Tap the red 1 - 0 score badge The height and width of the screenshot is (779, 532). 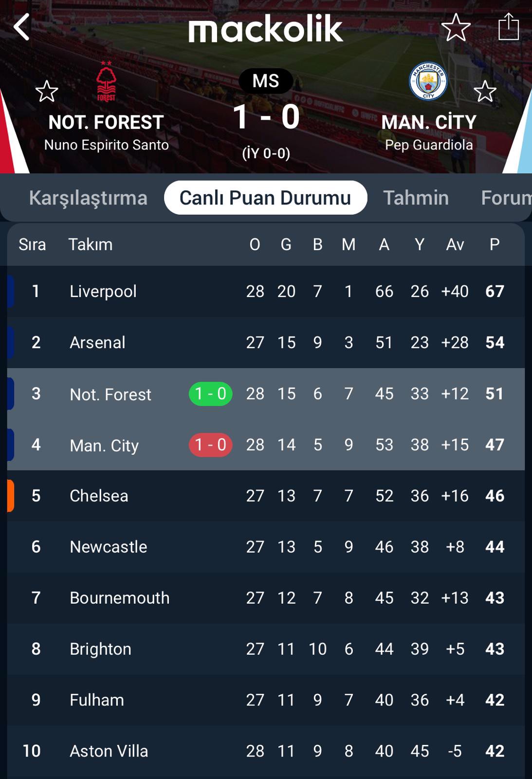pyautogui.click(x=210, y=445)
